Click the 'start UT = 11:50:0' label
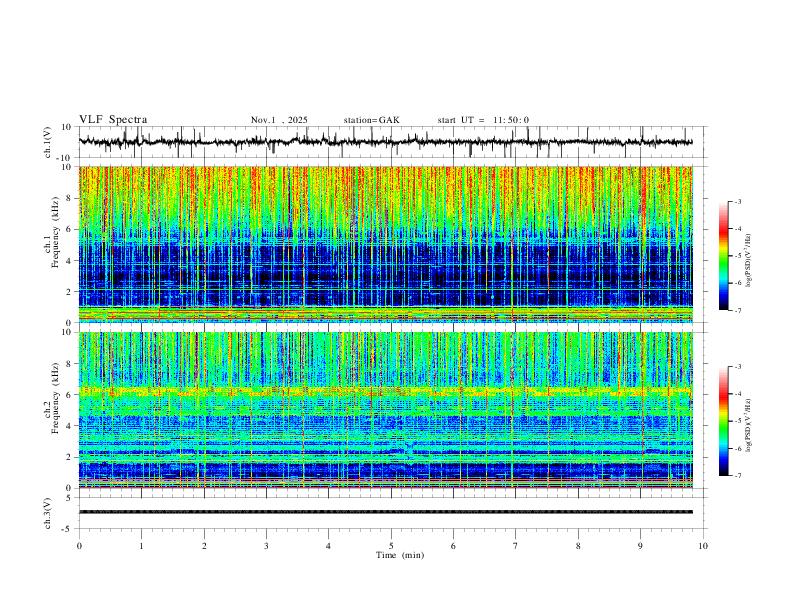Viewport: 792px width, 612px height. [483, 120]
